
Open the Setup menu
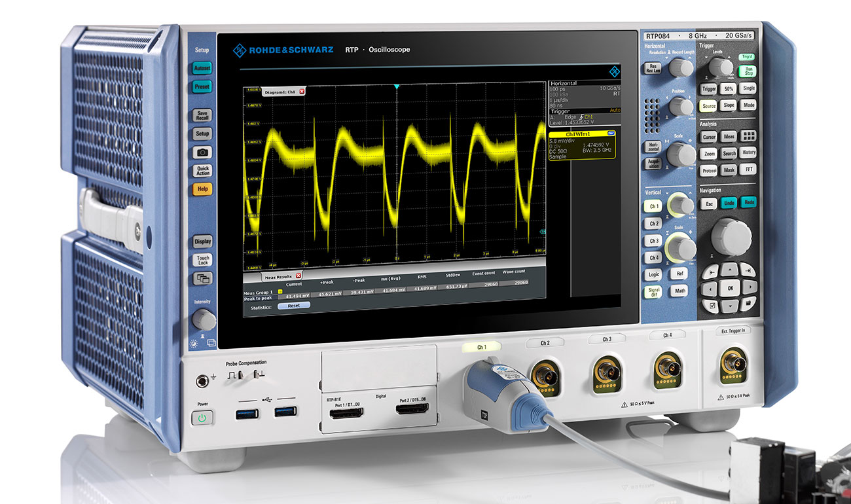tap(202, 134)
